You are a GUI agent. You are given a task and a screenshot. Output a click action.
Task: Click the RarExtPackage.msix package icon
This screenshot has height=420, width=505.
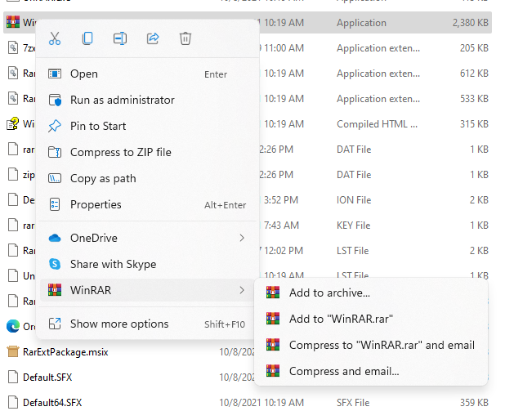point(13,351)
